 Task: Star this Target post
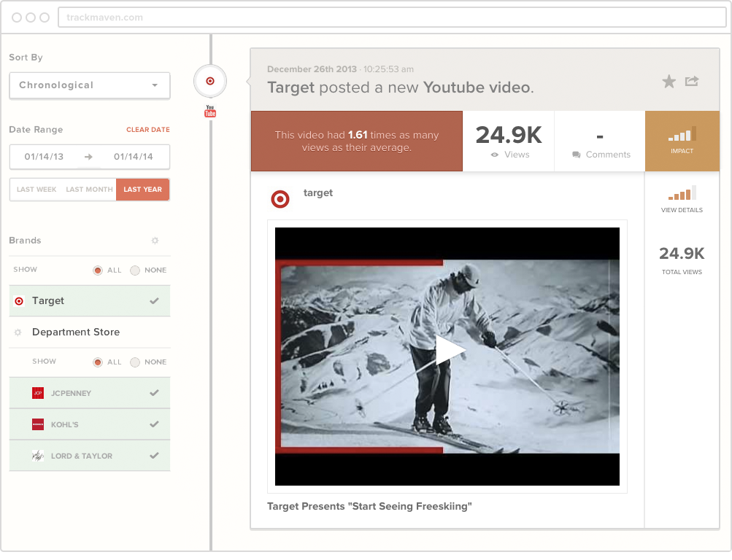coord(669,82)
